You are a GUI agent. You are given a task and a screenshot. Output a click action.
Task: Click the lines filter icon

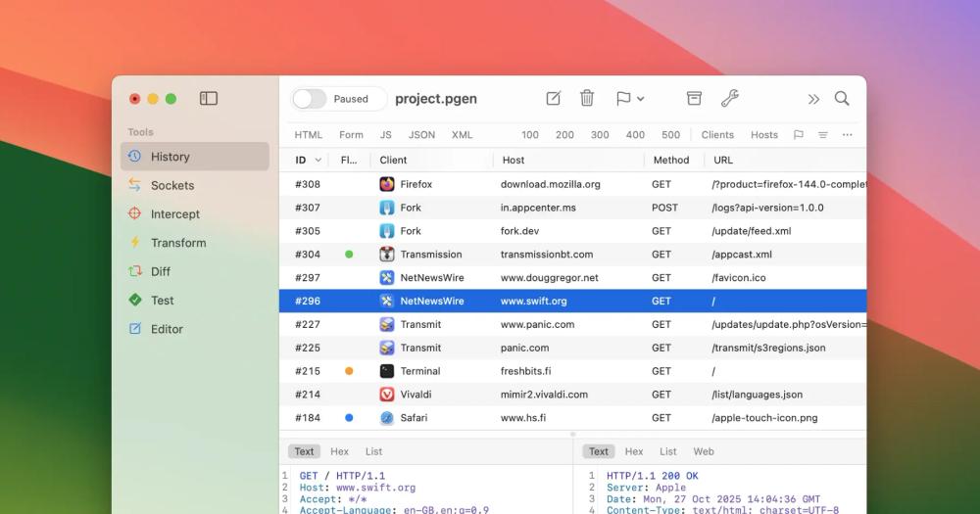(x=823, y=135)
